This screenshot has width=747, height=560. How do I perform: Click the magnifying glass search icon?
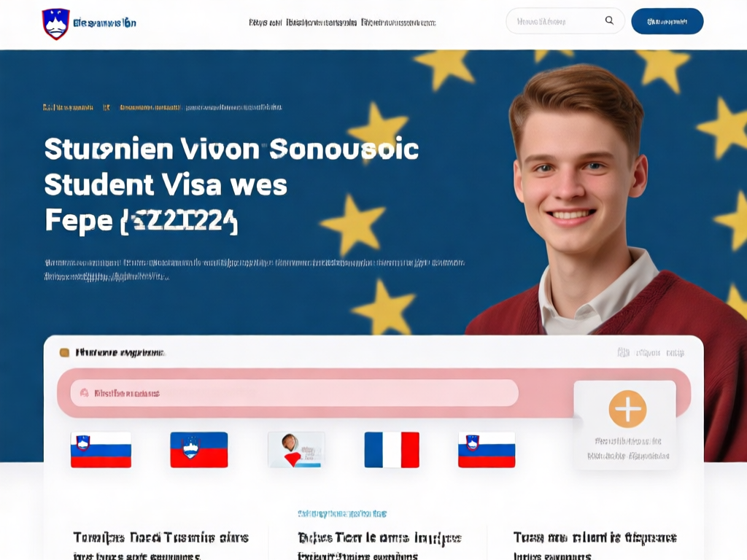click(609, 20)
